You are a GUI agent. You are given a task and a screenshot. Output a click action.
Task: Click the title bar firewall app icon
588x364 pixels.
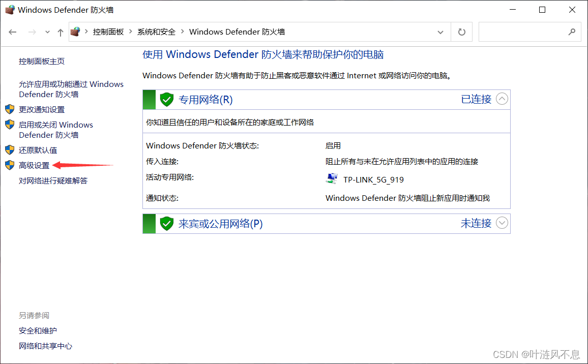pyautogui.click(x=10, y=9)
